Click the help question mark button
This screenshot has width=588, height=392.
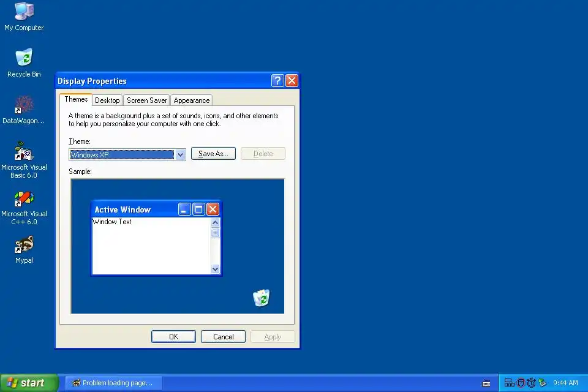[277, 81]
